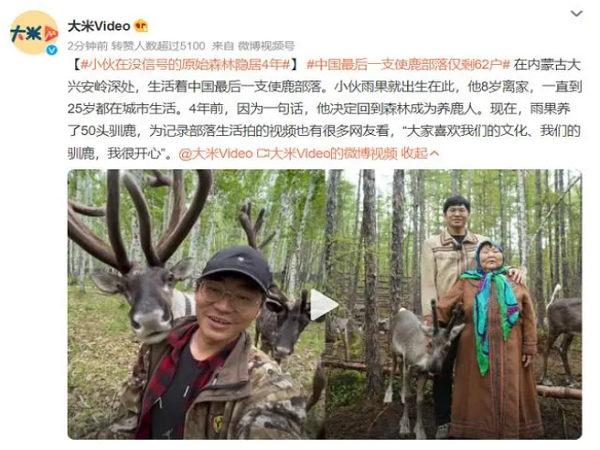Click 转赞人数超过5100 stats text
This screenshot has height=450, width=600.
(158, 46)
